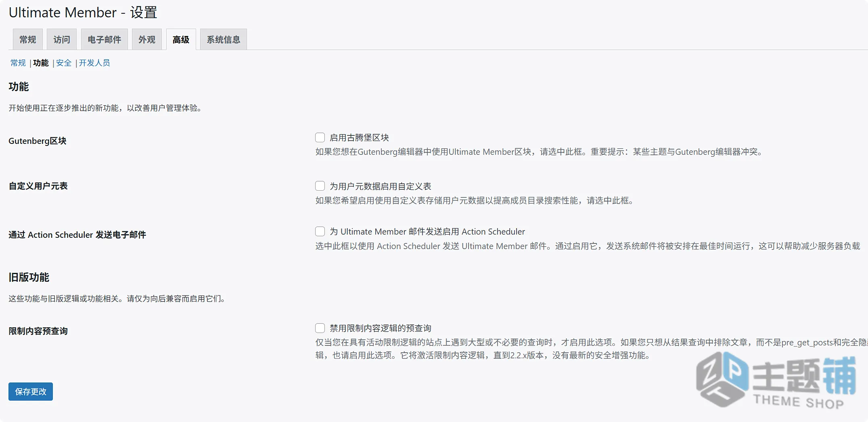This screenshot has height=422, width=868.
Task: Click the 禁用限制内容逻辑的预查询 label text
Action: pyautogui.click(x=381, y=328)
